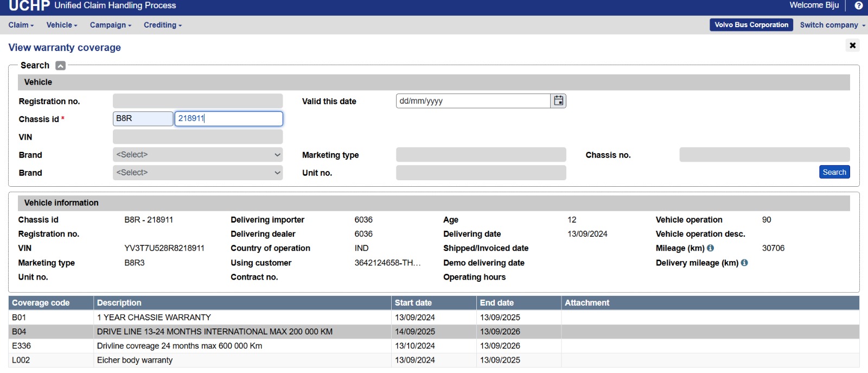
Task: Open the calendar date picker icon
Action: [558, 101]
